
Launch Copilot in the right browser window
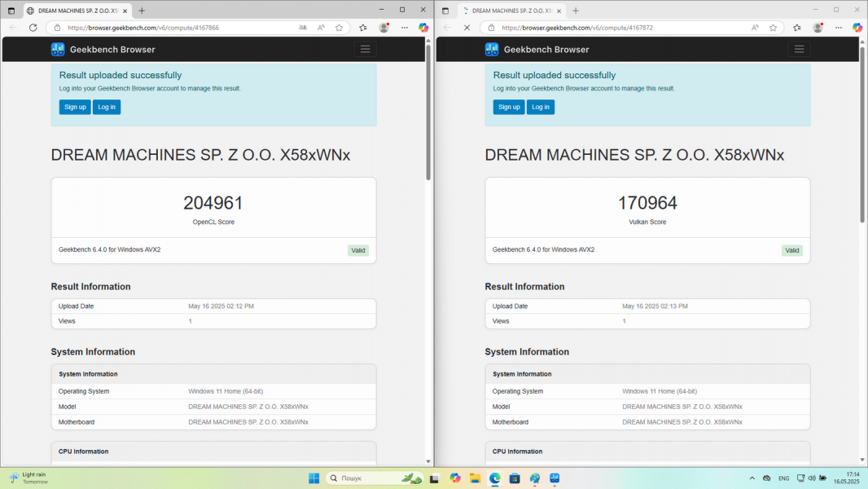point(857,28)
